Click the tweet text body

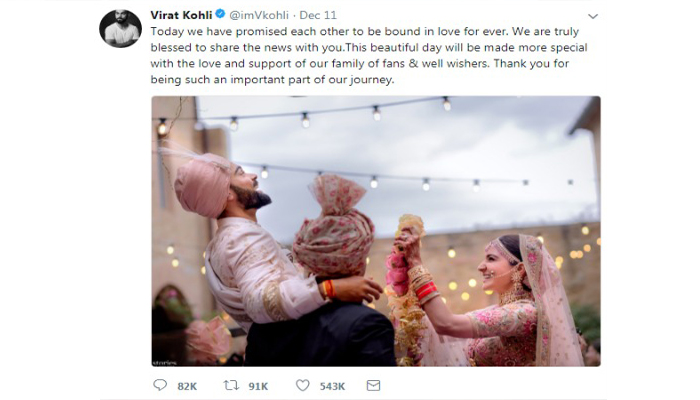tap(369, 55)
